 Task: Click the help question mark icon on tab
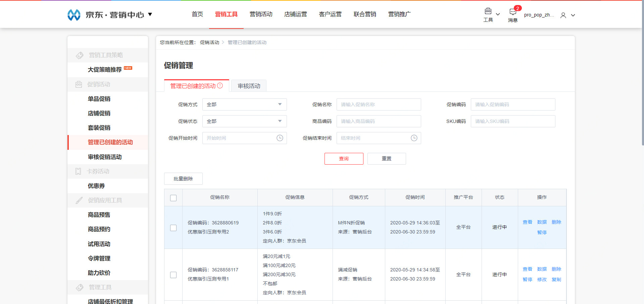(220, 86)
